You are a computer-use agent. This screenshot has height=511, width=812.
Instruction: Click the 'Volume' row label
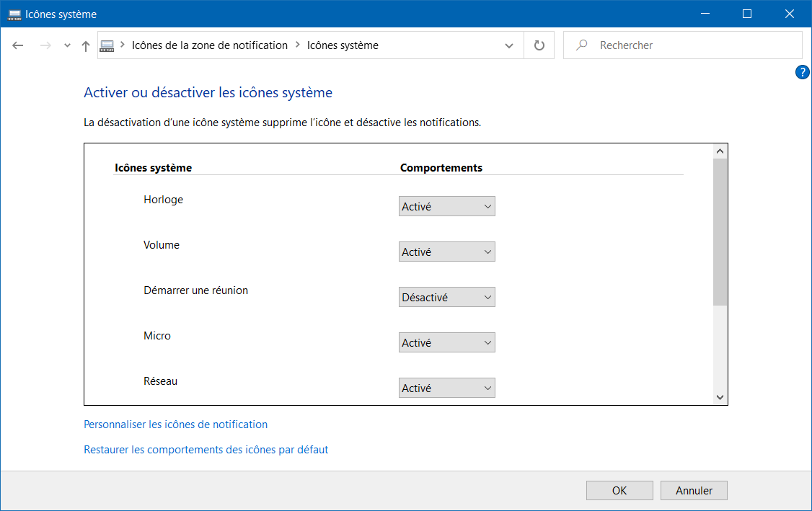[162, 245]
